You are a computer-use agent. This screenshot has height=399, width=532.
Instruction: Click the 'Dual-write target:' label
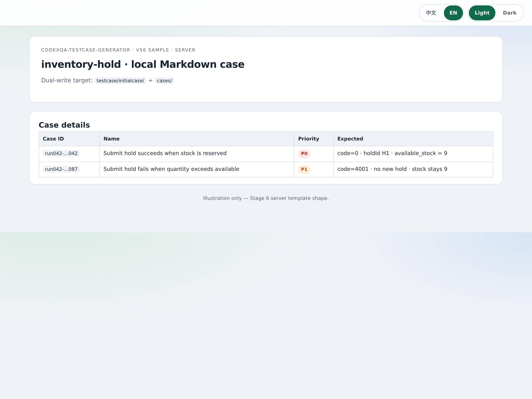pos(67,80)
